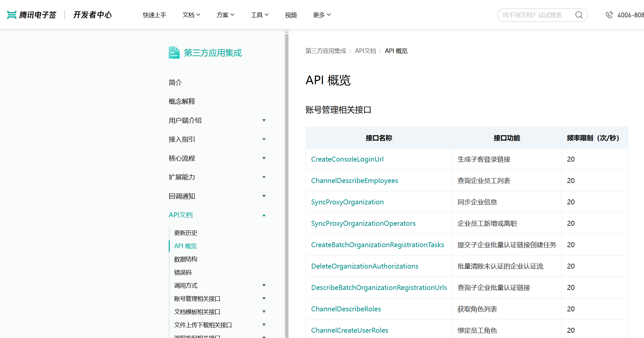Open 更新历史 in sidebar
644x338 pixels.
pyautogui.click(x=186, y=233)
